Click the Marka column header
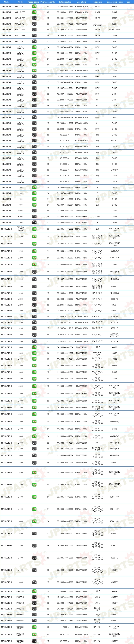This screenshot has width=134, height=644. 7,2
